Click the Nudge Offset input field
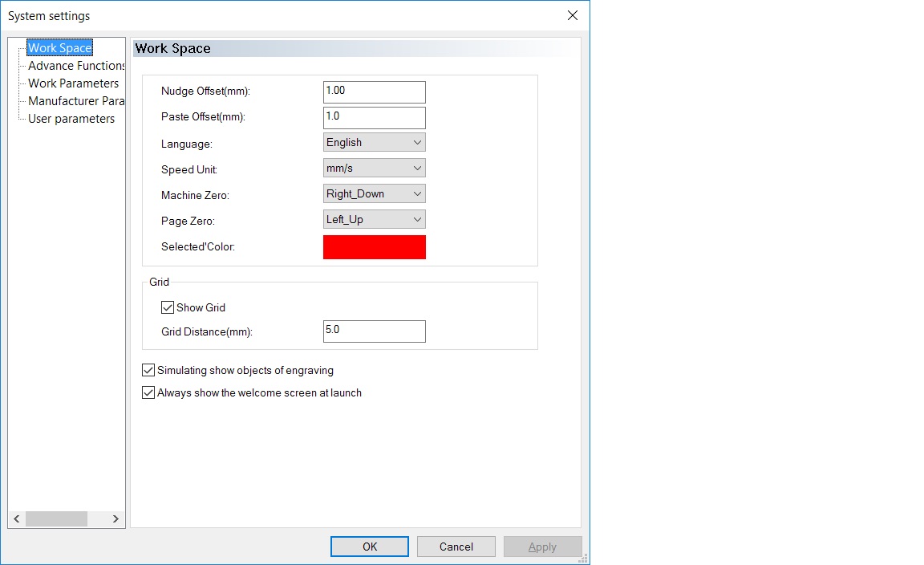The height and width of the screenshot is (565, 924). (x=374, y=91)
